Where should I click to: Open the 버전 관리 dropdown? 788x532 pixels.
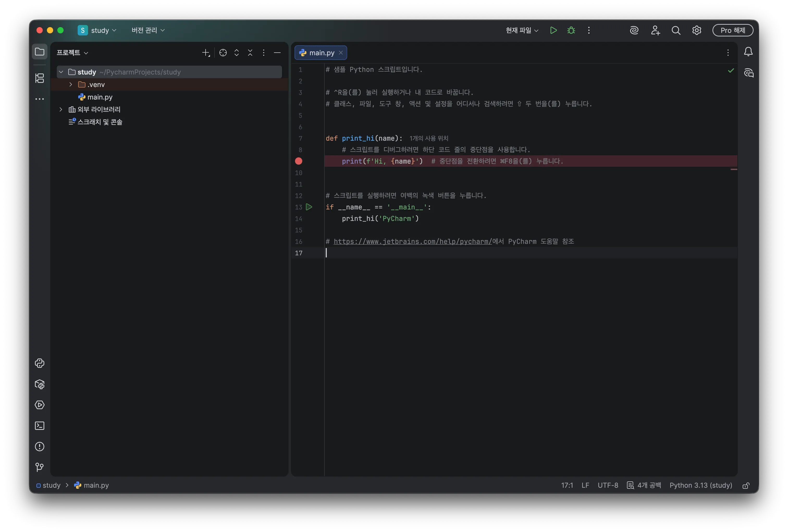[148, 30]
